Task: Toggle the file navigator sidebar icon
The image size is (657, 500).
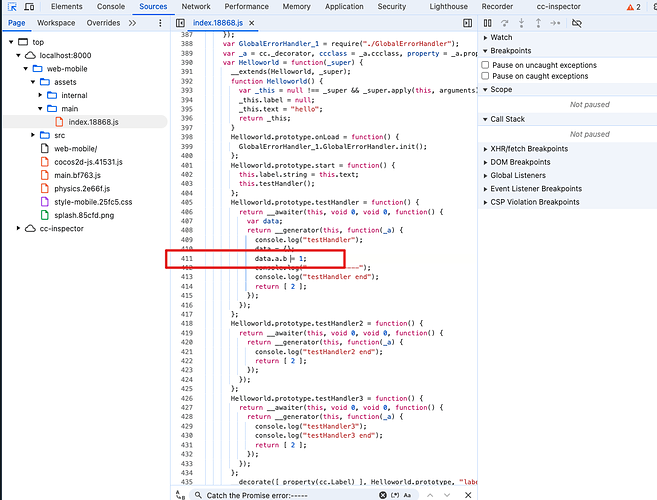Action: (181, 23)
